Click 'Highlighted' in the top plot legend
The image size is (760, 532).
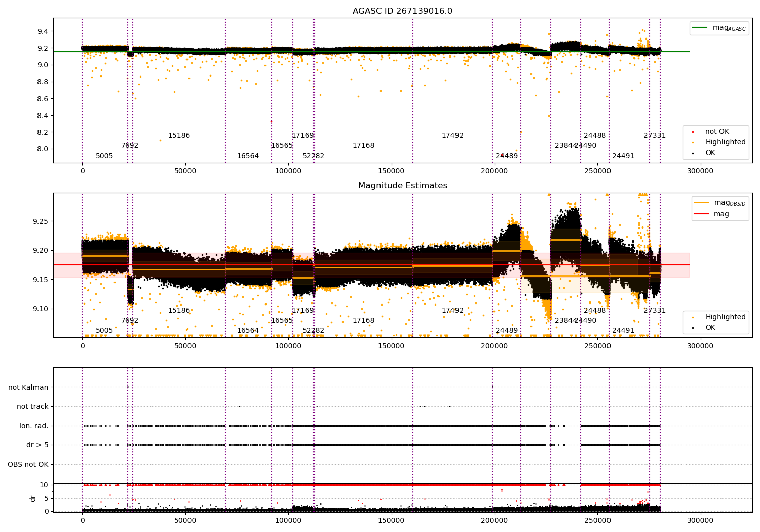(719, 142)
